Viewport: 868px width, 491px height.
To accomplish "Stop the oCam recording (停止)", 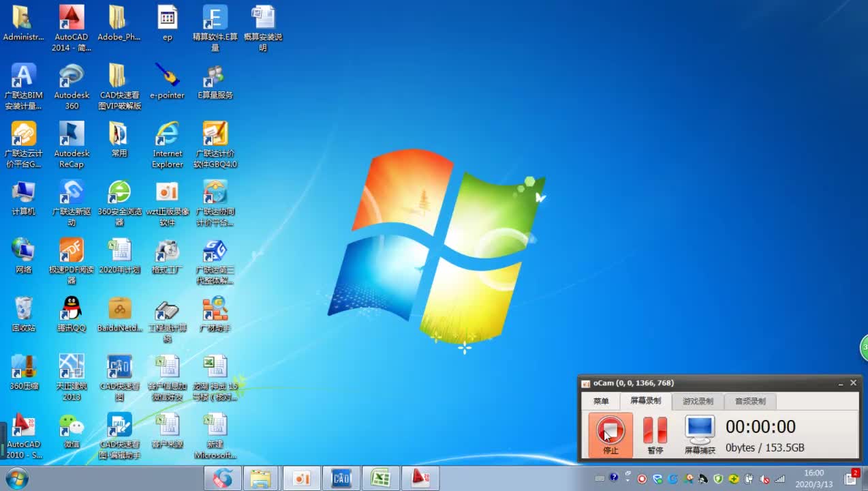I will (610, 434).
